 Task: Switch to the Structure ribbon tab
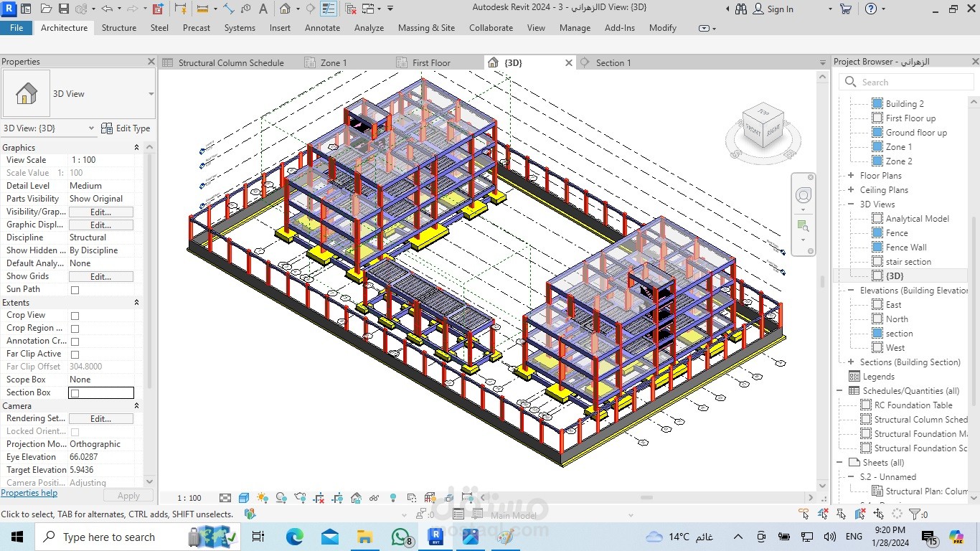pyautogui.click(x=118, y=28)
